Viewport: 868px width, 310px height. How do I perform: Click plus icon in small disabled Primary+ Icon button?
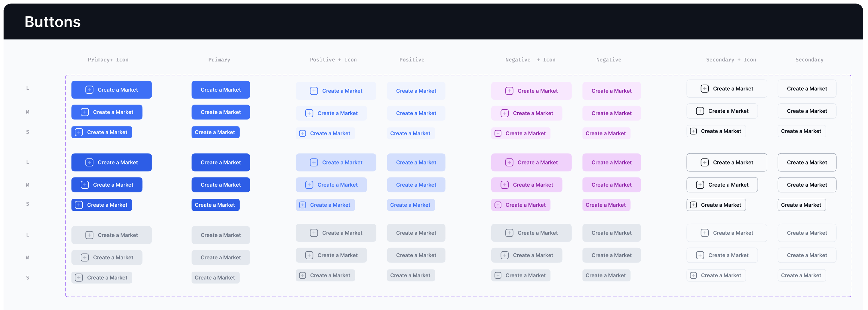click(x=79, y=278)
